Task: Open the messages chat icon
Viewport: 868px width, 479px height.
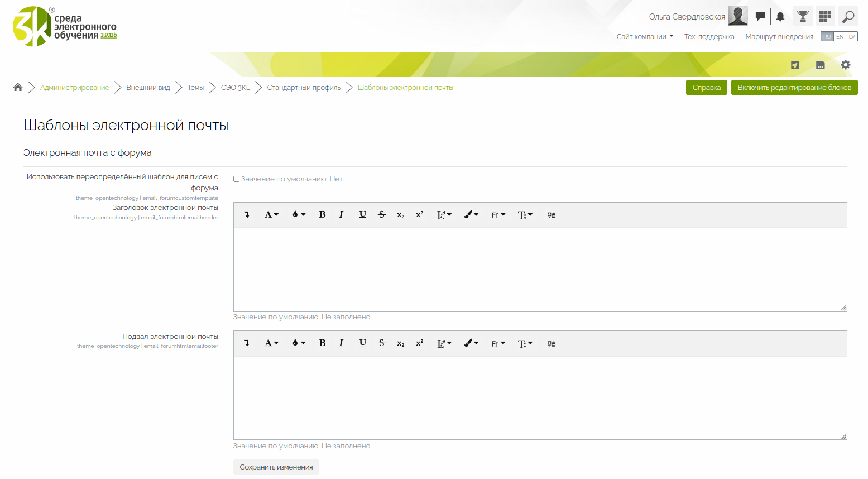Action: (x=760, y=17)
